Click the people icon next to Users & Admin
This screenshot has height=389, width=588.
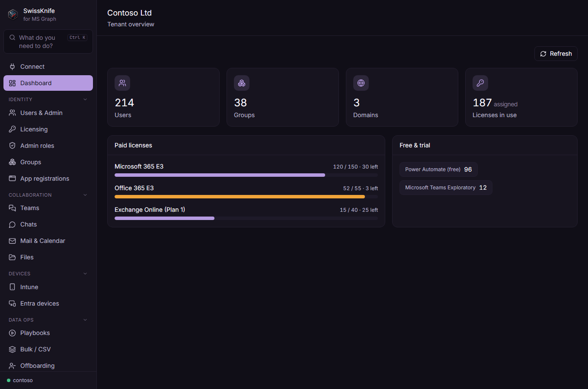coord(12,113)
